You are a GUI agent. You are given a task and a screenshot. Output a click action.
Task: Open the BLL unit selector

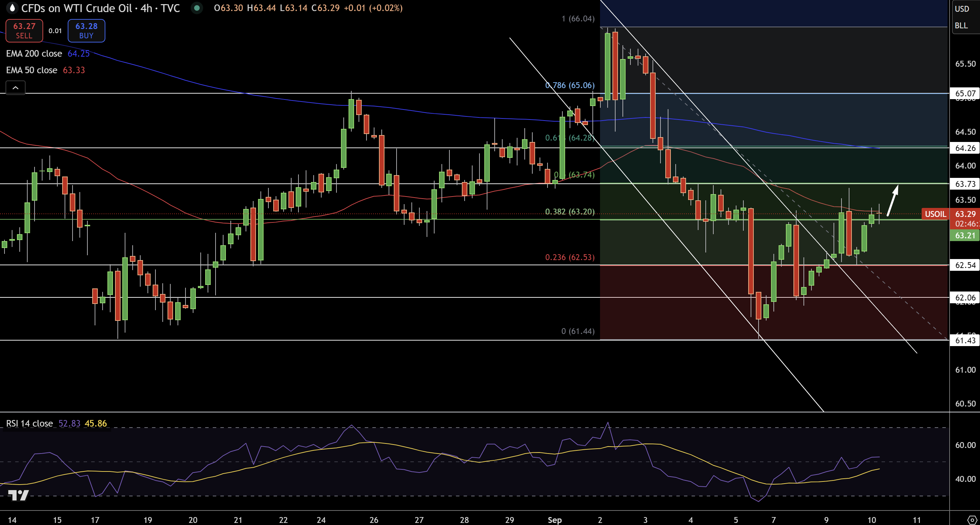961,26
